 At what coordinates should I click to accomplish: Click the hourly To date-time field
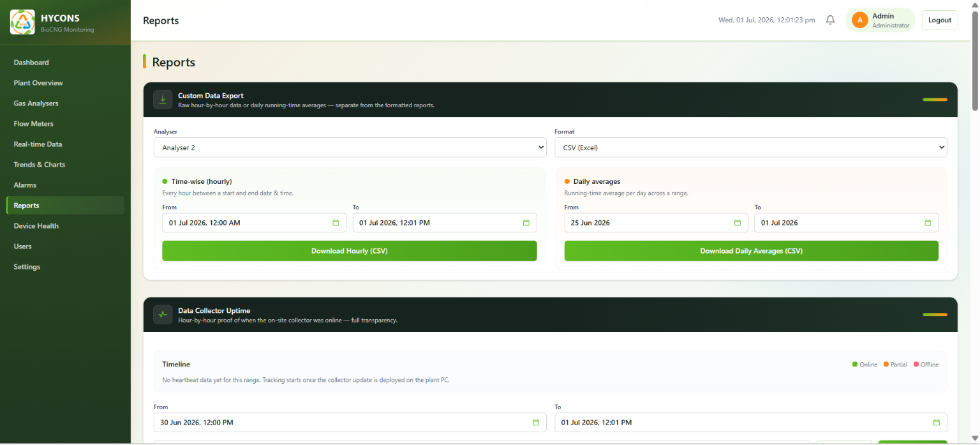445,223
